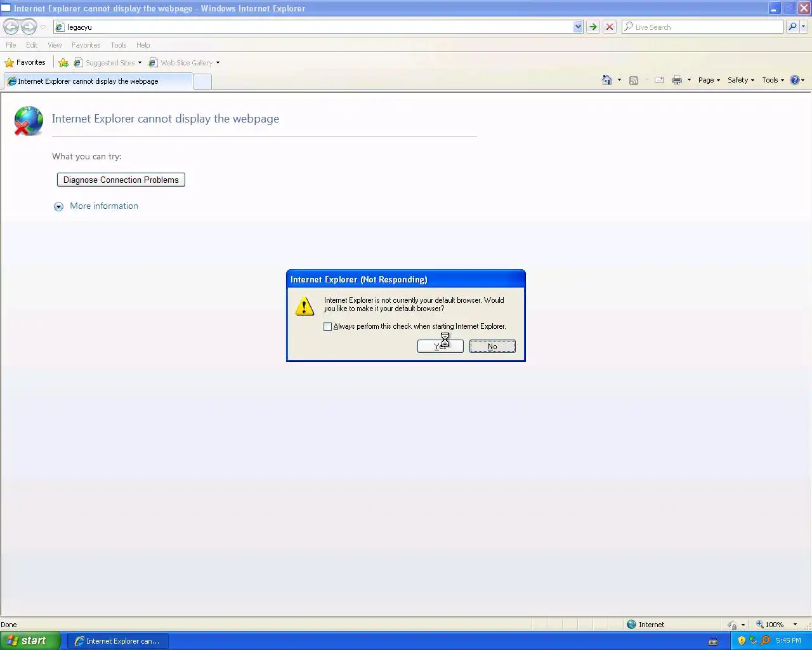Click the Safely Remove Hardware tray icon
The width and height of the screenshot is (812, 650).
(x=753, y=640)
